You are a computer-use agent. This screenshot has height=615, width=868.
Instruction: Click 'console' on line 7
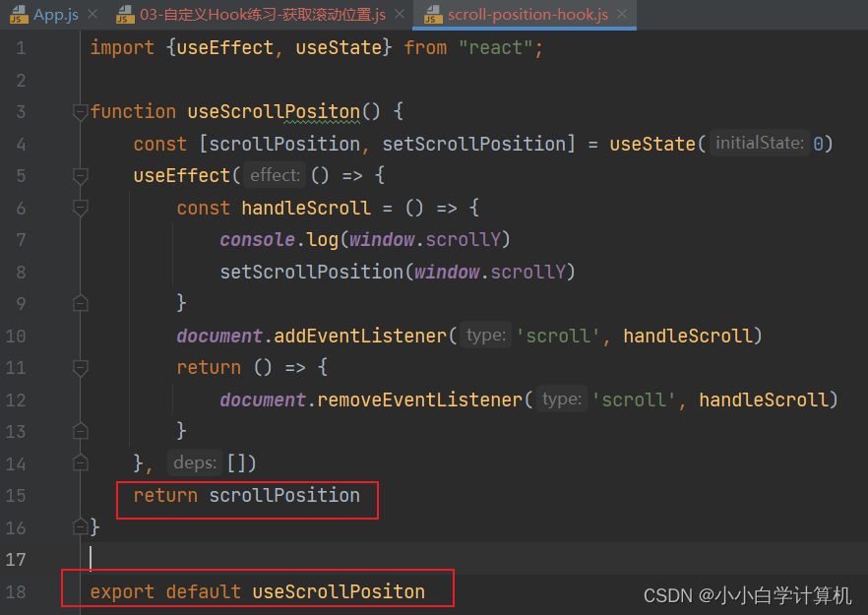point(258,240)
